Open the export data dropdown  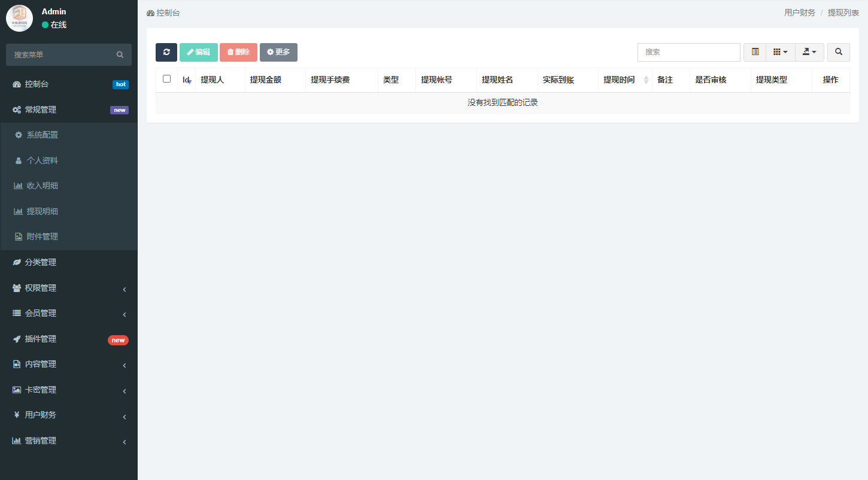pos(809,52)
